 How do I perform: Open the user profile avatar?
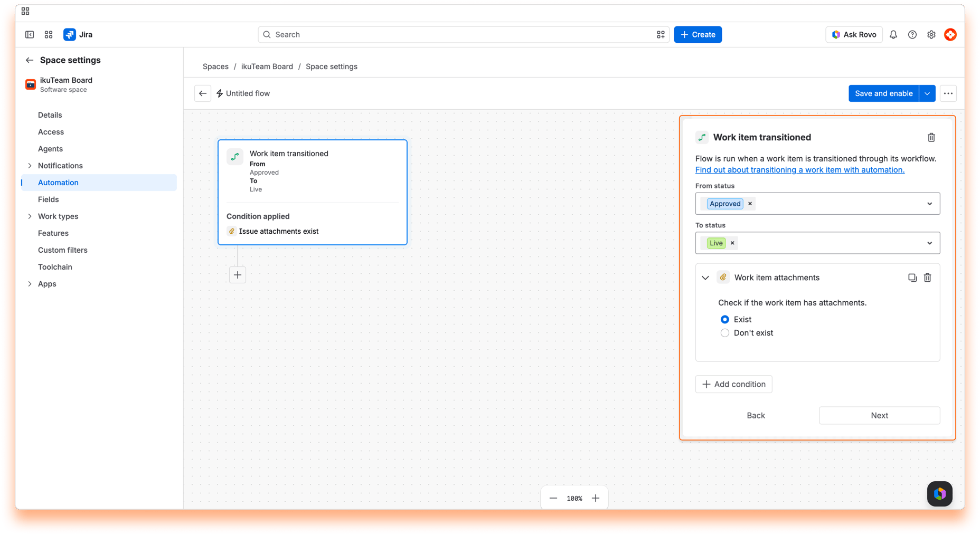point(950,35)
